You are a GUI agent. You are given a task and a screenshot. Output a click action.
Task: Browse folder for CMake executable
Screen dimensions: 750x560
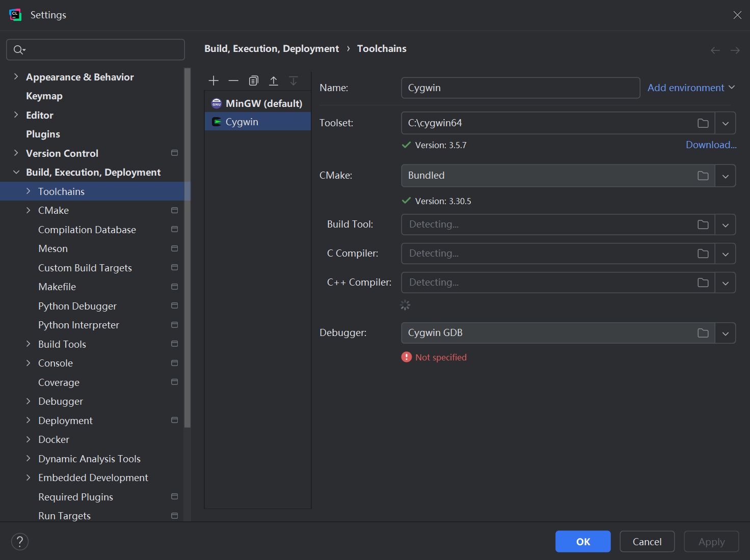click(x=703, y=176)
